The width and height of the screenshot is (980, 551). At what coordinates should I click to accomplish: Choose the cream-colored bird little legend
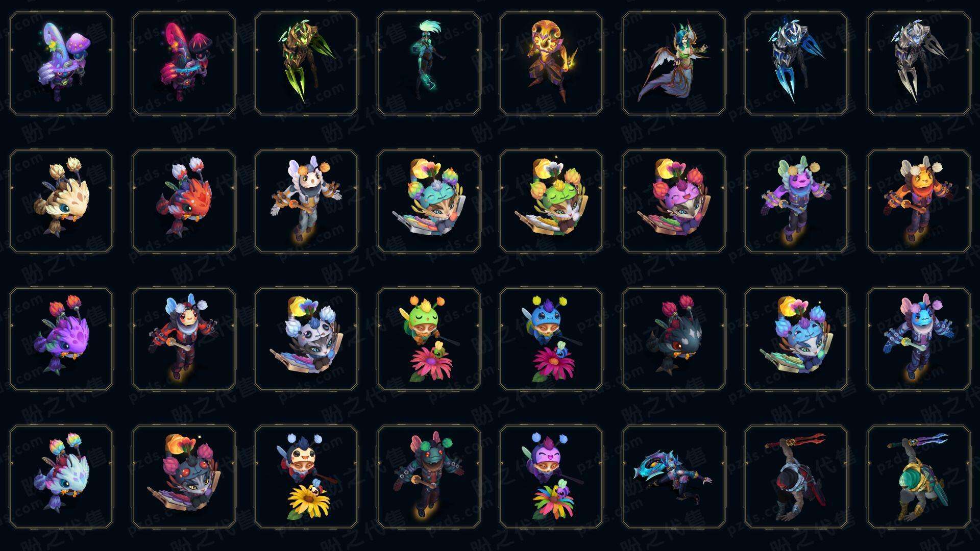click(x=61, y=201)
